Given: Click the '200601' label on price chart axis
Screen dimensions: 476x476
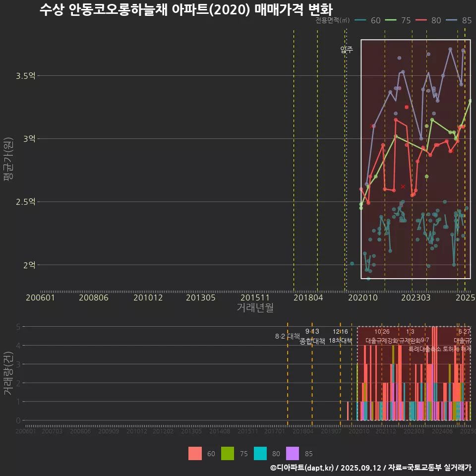Looking at the screenshot, I should click(40, 297).
